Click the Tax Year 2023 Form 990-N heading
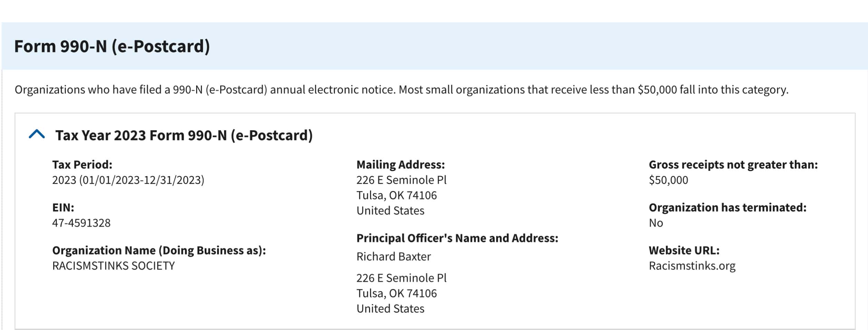The image size is (868, 330). tap(184, 135)
